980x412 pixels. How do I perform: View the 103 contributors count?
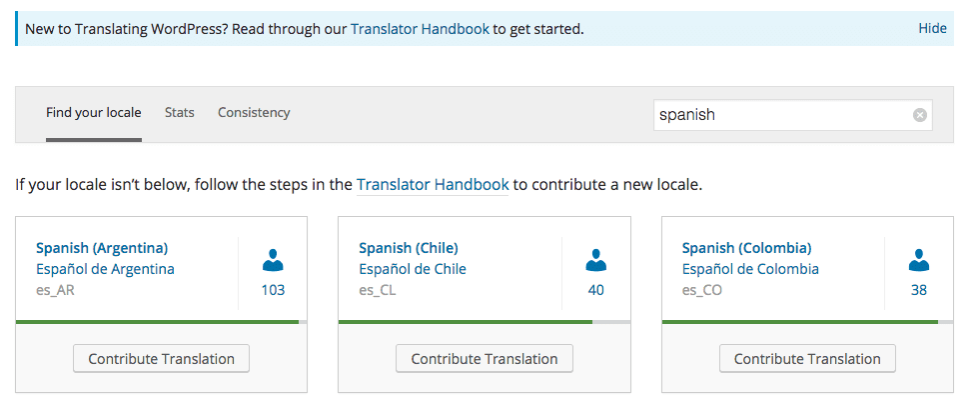273,290
